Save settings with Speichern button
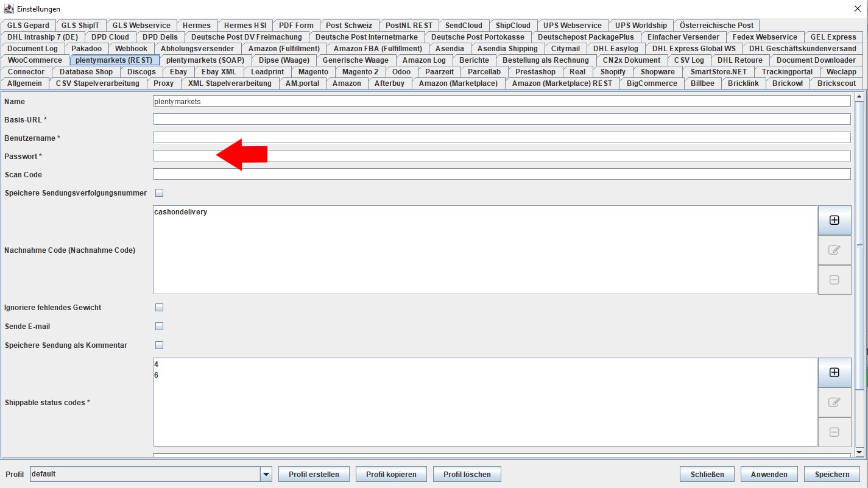868x488 pixels. click(832, 474)
